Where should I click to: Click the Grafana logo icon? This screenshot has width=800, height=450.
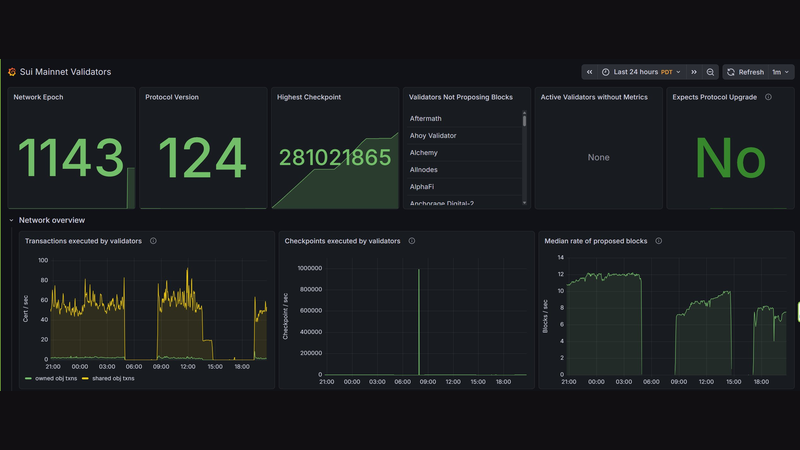pyautogui.click(x=12, y=72)
